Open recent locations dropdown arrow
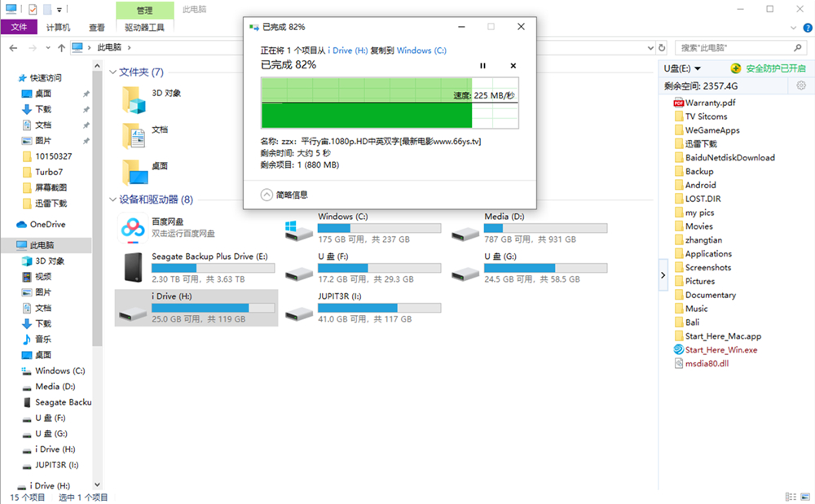The image size is (815, 504). [48, 48]
